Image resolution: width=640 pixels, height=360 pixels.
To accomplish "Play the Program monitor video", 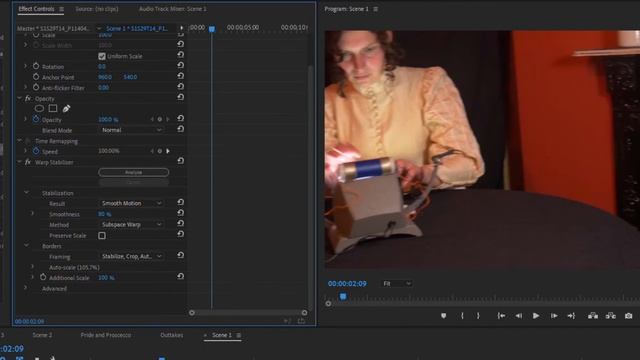I will 536,316.
